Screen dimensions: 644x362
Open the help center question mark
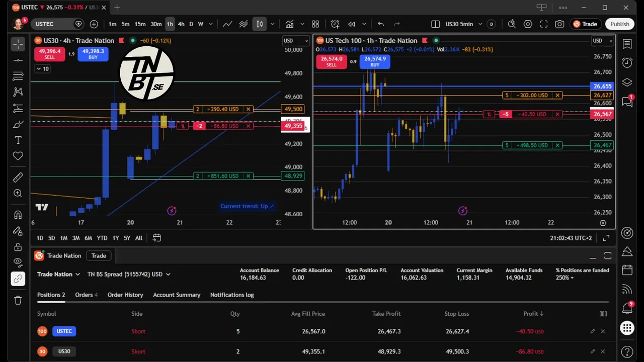point(627,351)
